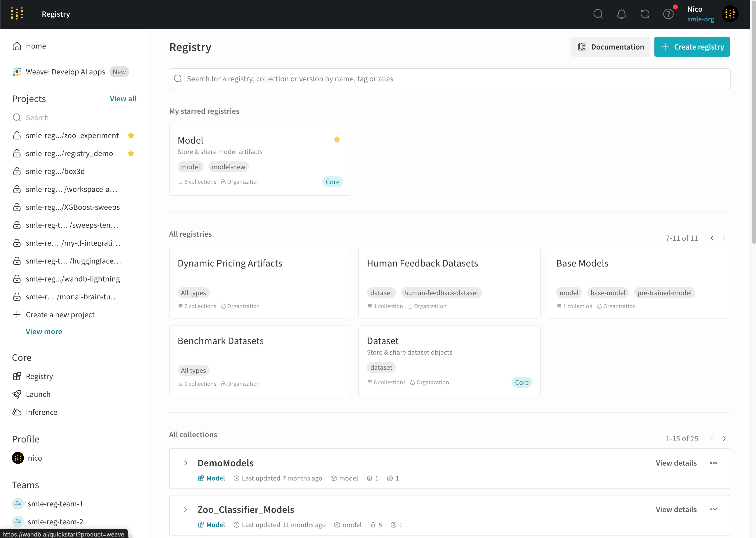Toggle star on registry_demo project

tap(131, 153)
